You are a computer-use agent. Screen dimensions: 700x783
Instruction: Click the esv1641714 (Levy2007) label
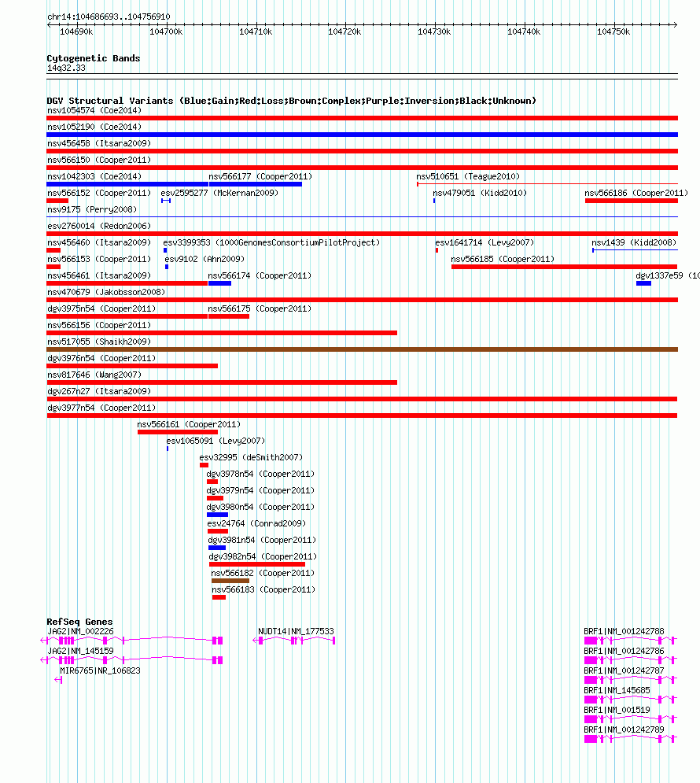tap(484, 242)
